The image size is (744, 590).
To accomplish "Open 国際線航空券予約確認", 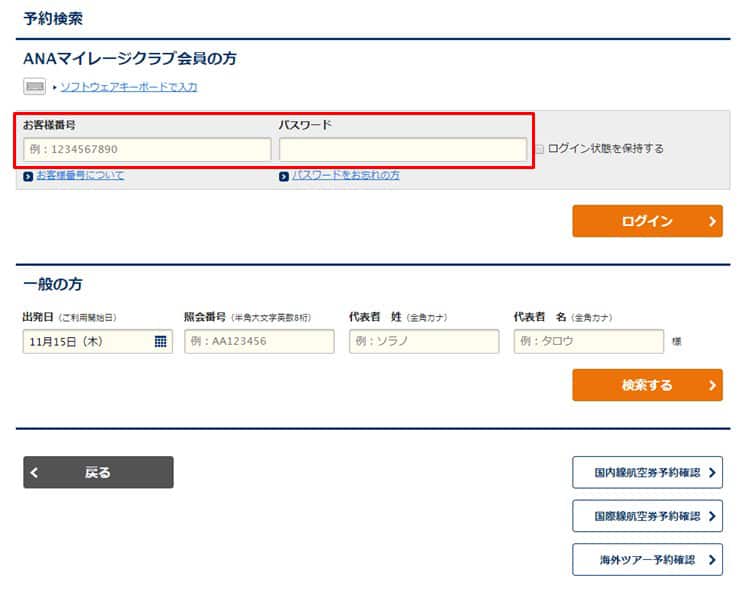I will coord(647,517).
